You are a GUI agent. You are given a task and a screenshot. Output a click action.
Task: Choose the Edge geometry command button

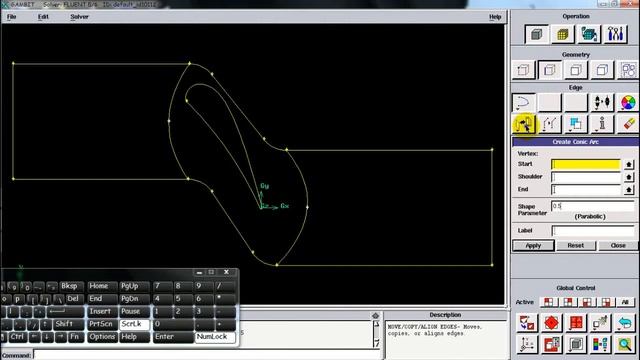(x=550, y=70)
